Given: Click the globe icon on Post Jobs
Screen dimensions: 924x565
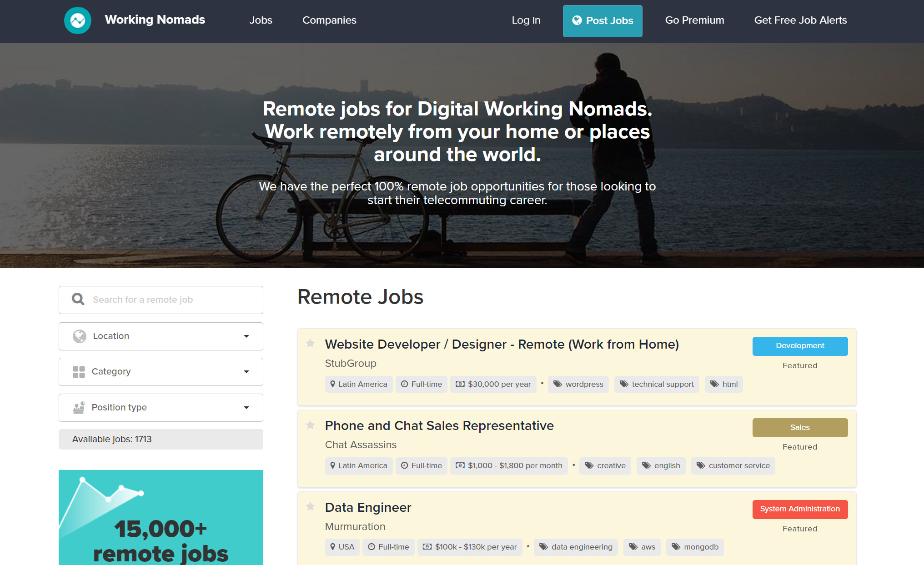Looking at the screenshot, I should [x=577, y=20].
